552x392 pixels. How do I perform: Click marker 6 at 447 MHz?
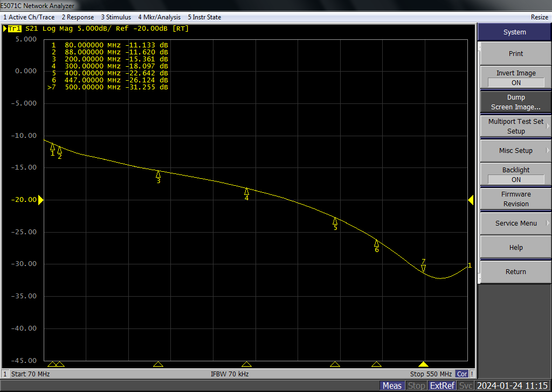pos(377,246)
